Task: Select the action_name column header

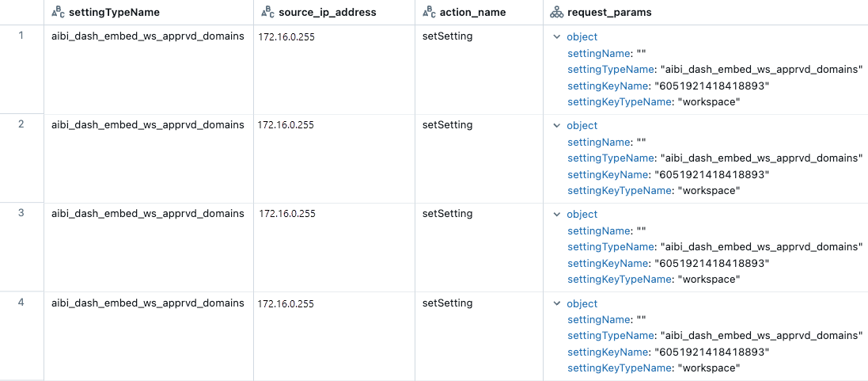Action: 472,13
